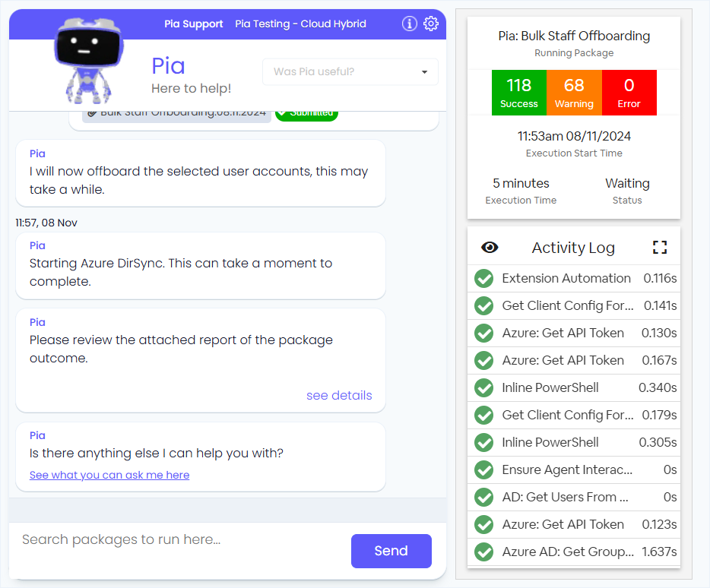Image resolution: width=710 pixels, height=588 pixels.
Task: Select the Azure AD: Get Group... log entry
Action: tap(574, 552)
